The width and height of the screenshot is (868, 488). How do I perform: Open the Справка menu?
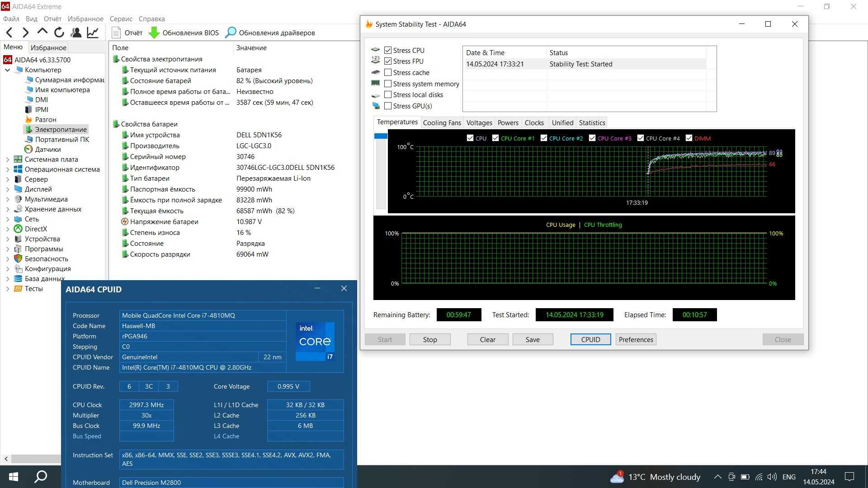151,19
